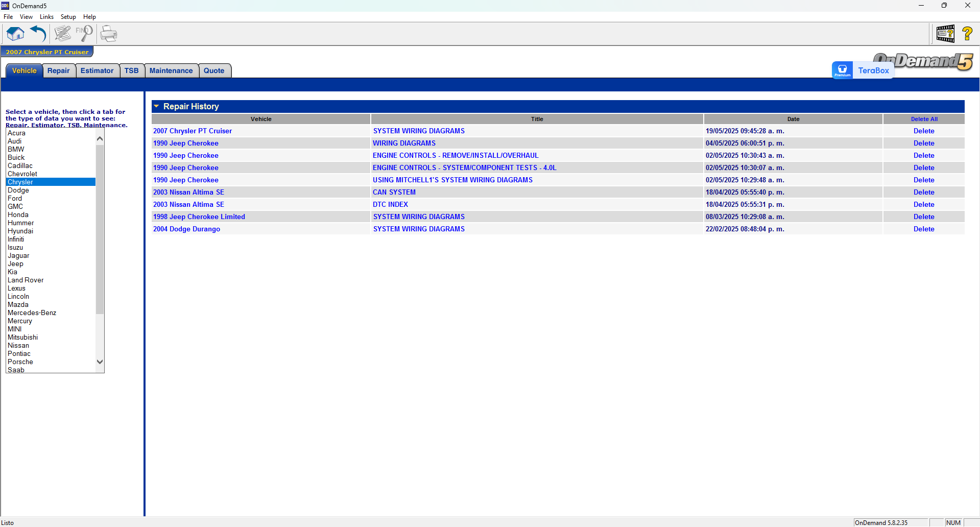
Task: Select Jeep in the make list
Action: coord(16,264)
